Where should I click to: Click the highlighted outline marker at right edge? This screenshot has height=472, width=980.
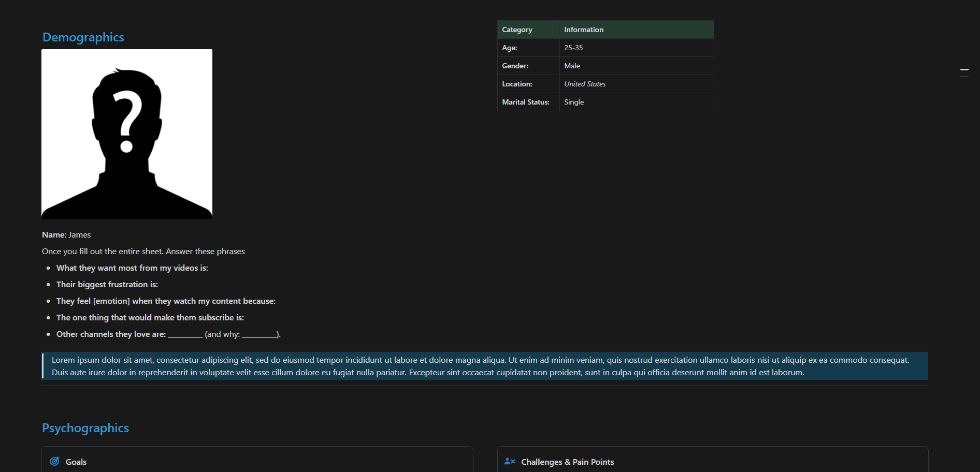click(x=964, y=69)
